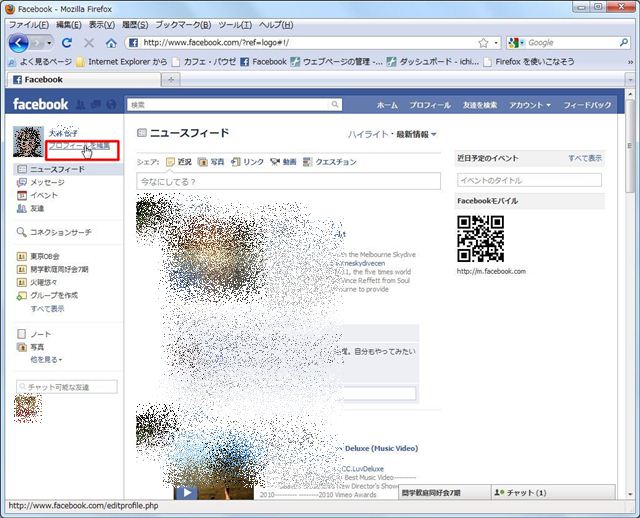This screenshot has width=640, height=518.
Task: Open the 火曜悠々 group
Action: tap(37, 282)
